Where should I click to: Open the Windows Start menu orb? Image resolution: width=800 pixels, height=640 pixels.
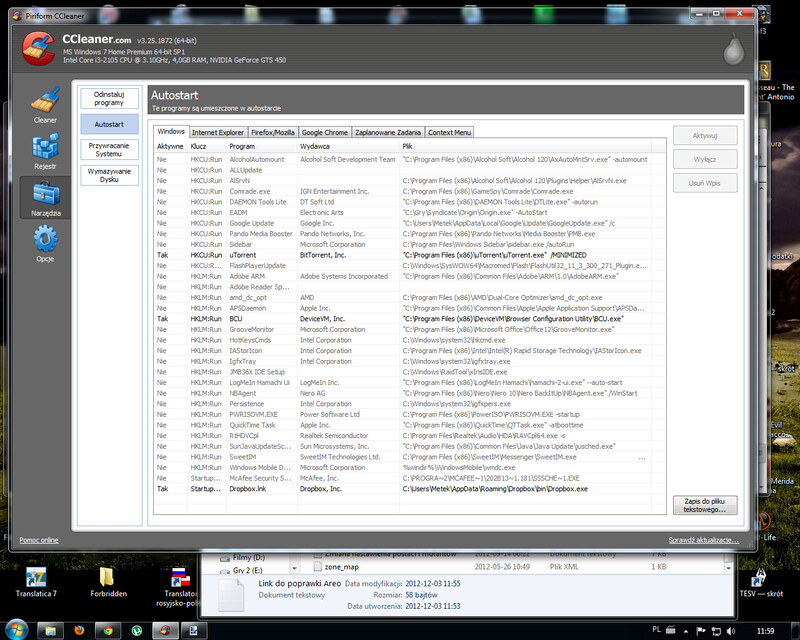click(x=17, y=631)
